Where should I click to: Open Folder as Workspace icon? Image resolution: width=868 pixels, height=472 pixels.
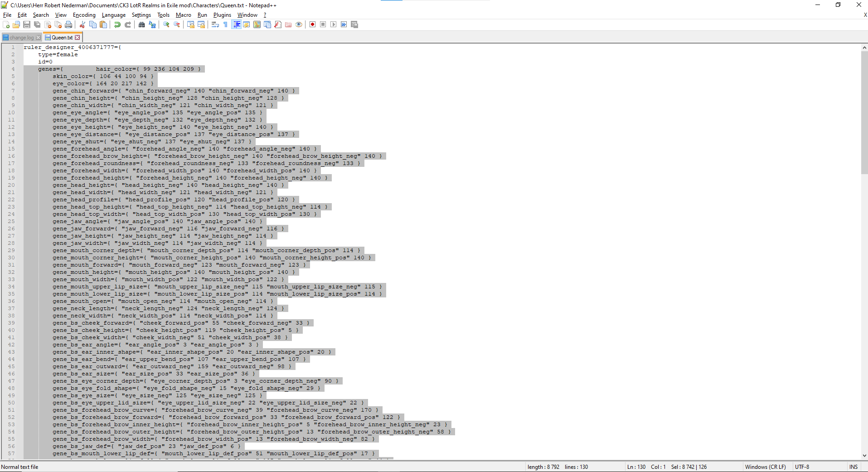[x=288, y=24]
